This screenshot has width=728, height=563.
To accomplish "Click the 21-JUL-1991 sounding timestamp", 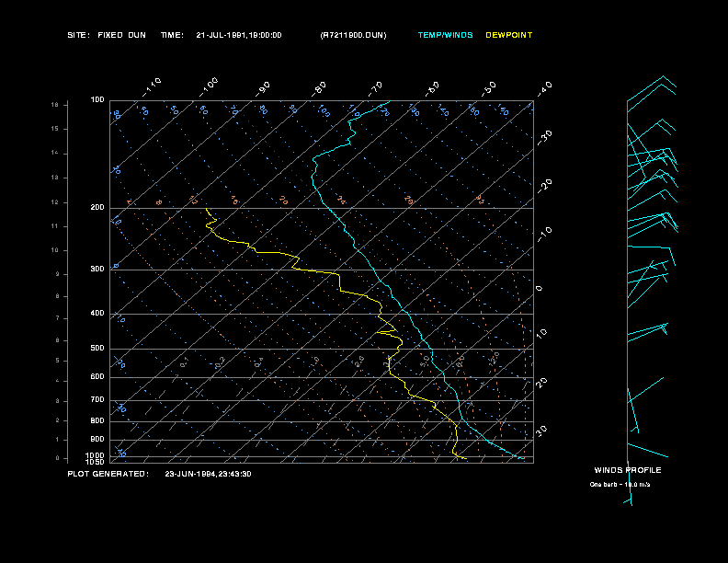I will 239,35.
